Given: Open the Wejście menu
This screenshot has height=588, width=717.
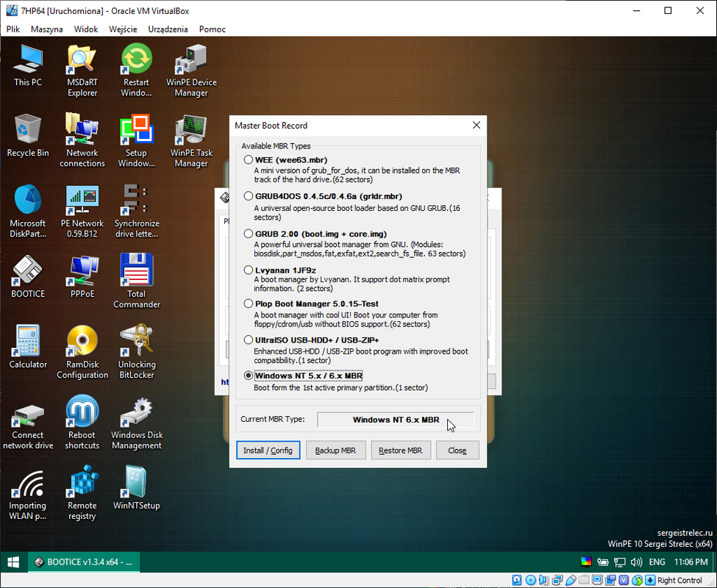Looking at the screenshot, I should (x=123, y=29).
